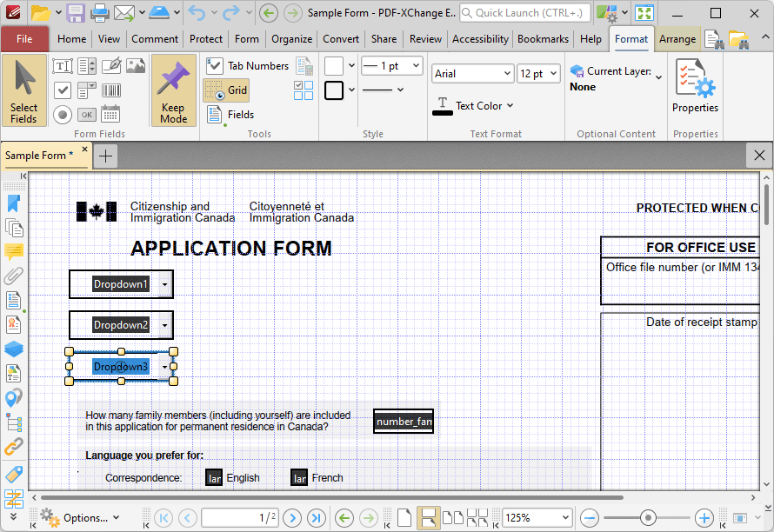Select the Check Box field tool
Image resolution: width=774 pixels, height=532 pixels.
63,90
